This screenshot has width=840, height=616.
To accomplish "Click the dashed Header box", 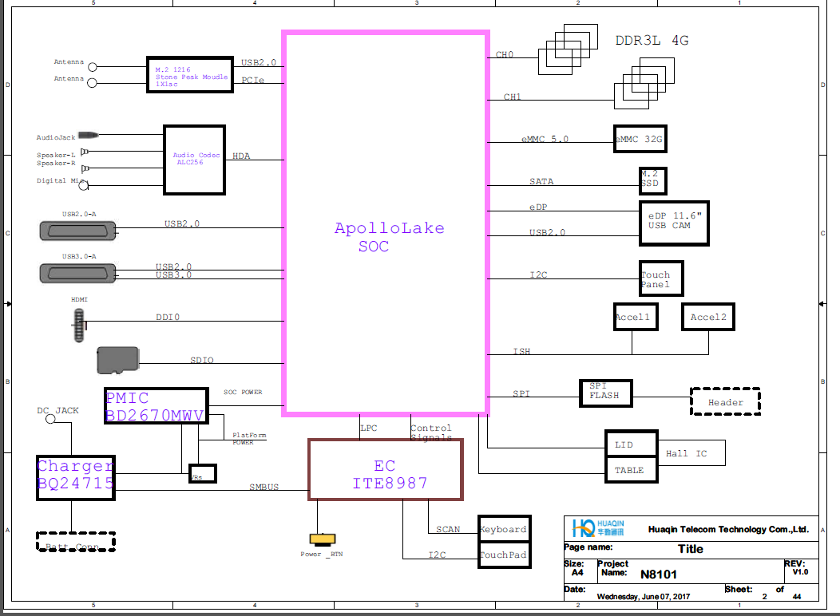I will (725, 401).
